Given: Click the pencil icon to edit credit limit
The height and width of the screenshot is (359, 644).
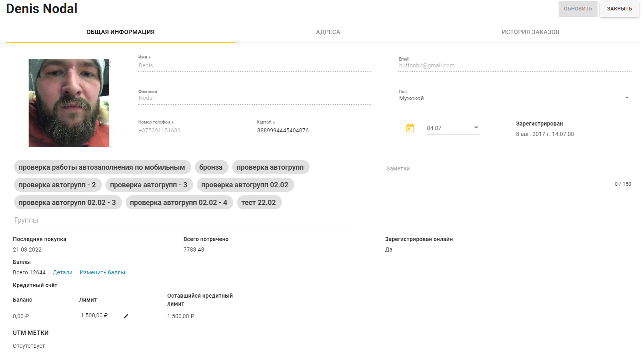Looking at the screenshot, I should [126, 316].
